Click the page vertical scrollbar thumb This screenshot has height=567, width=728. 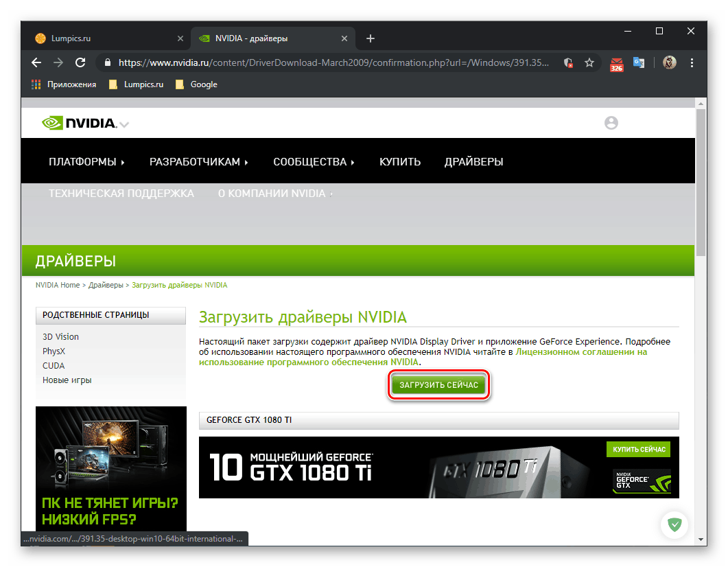[x=701, y=183]
